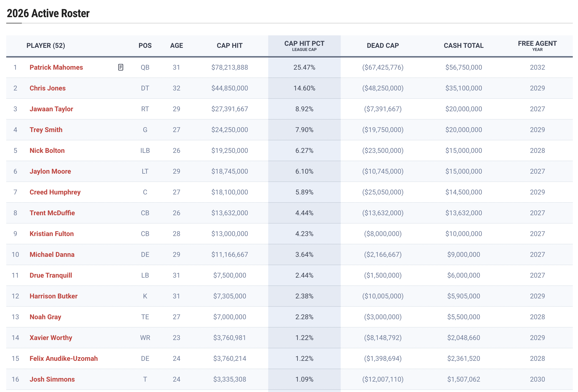
Task: Open Drue Tranquill player link
Action: [x=51, y=275]
